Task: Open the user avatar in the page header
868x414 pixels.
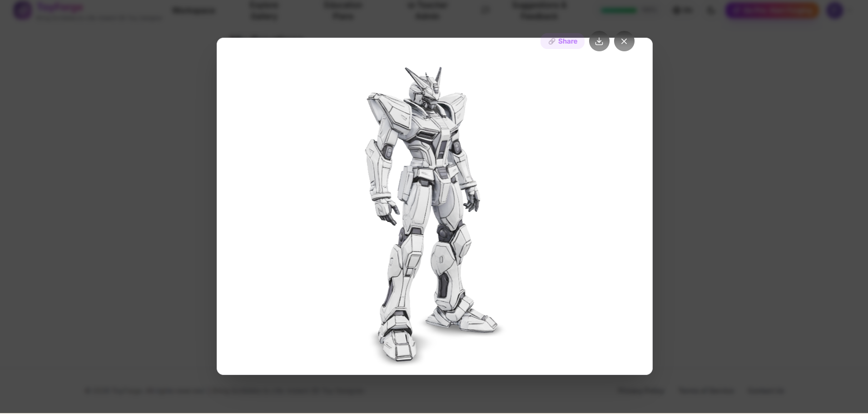Action: pos(835,10)
